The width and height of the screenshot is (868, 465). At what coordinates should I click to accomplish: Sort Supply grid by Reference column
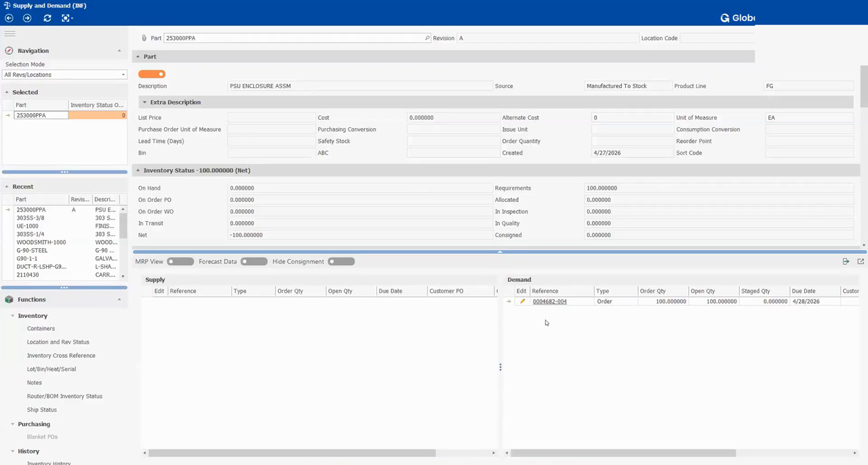click(199, 291)
